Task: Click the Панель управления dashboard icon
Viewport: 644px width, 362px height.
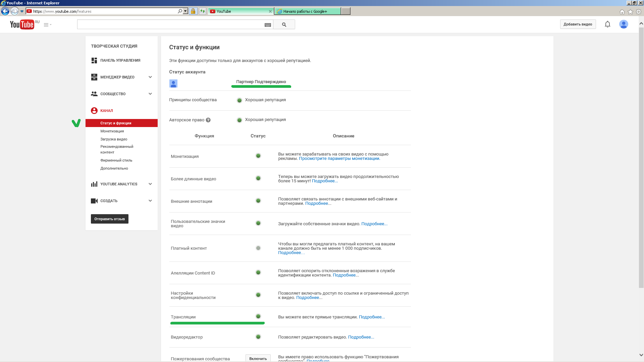Action: pyautogui.click(x=94, y=60)
